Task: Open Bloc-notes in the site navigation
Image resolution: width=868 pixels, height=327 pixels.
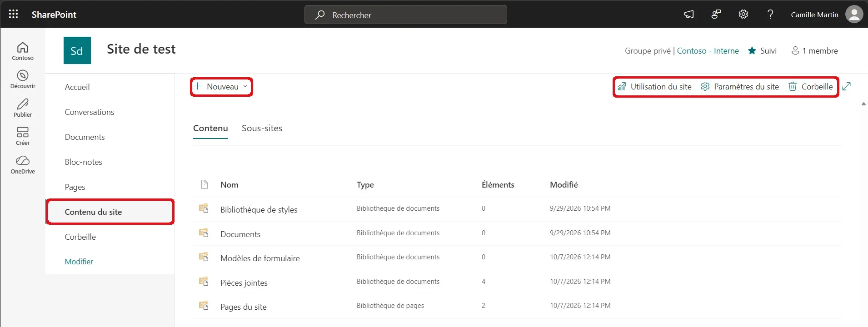Action: click(x=84, y=162)
